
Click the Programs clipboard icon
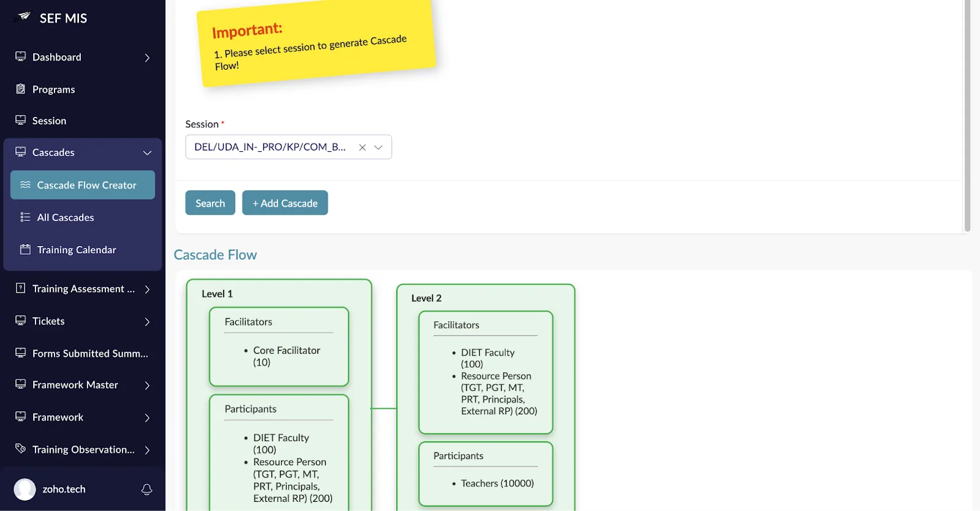point(21,89)
